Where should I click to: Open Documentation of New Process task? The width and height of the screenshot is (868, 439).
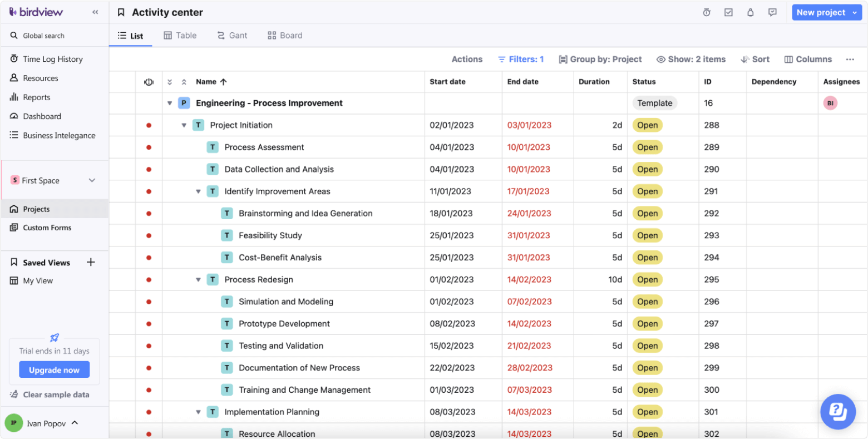[x=299, y=368]
